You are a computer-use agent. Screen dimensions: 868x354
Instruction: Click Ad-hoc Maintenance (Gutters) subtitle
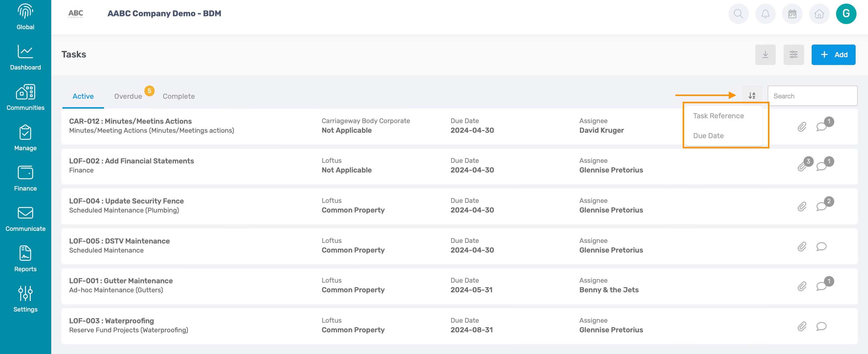pyautogui.click(x=116, y=290)
